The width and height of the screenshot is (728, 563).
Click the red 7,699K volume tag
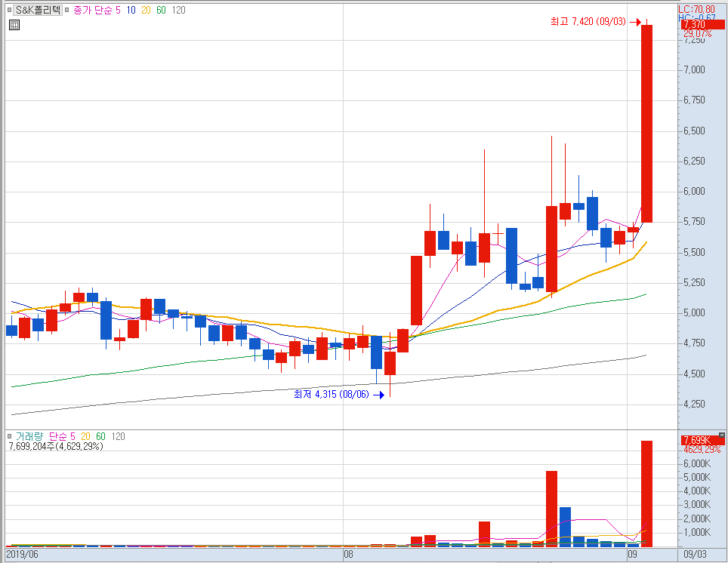(x=702, y=440)
